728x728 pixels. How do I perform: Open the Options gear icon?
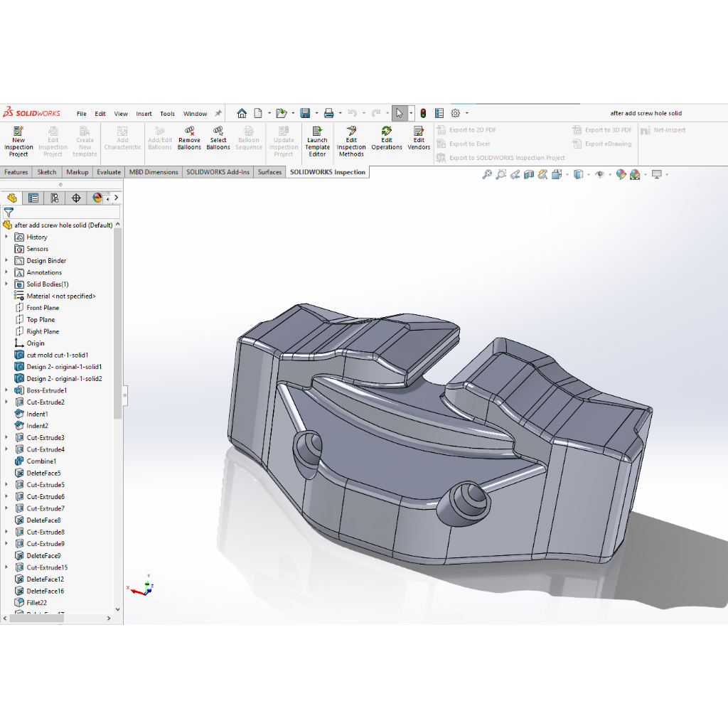(x=456, y=113)
